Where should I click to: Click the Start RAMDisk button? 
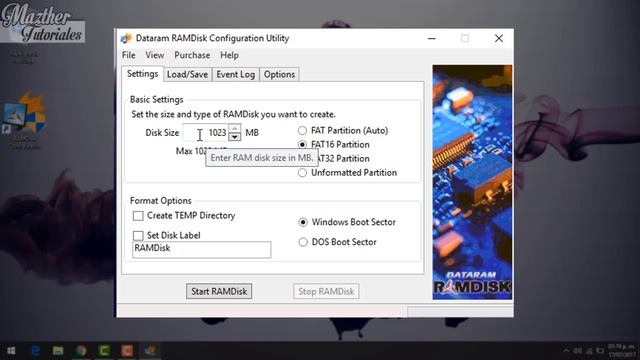(x=219, y=291)
